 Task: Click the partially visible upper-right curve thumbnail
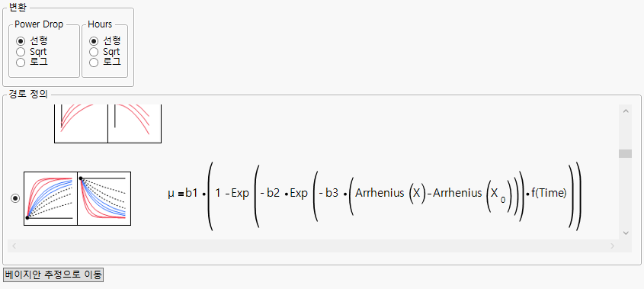click(135, 124)
